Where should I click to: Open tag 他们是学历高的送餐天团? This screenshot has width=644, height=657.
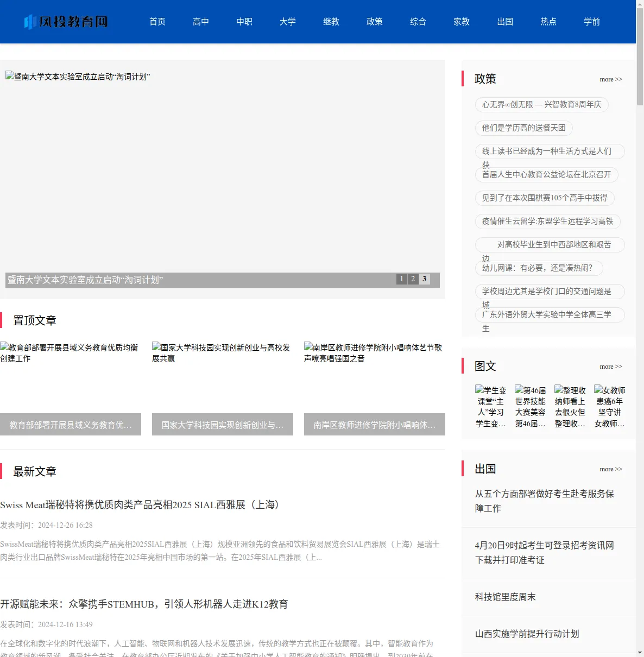pyautogui.click(x=524, y=128)
